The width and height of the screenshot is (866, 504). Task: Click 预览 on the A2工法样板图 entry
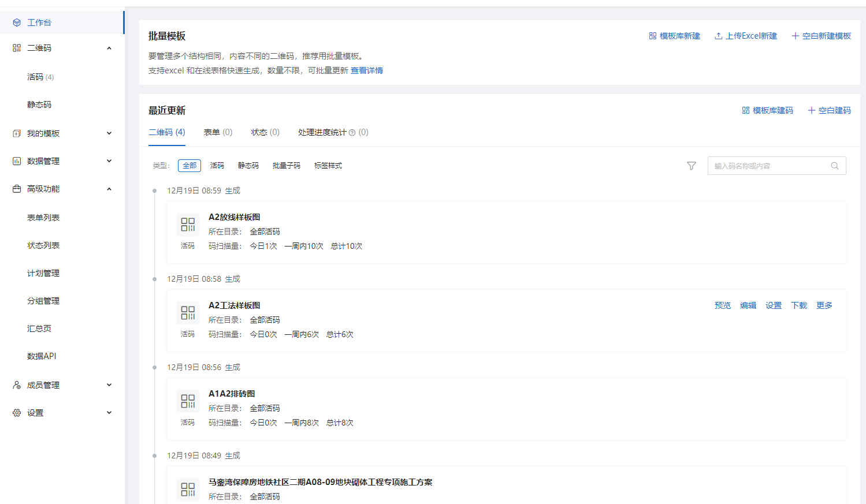pos(722,305)
